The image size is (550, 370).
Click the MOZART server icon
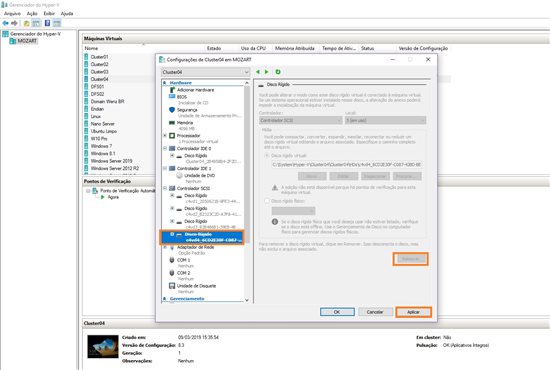[x=13, y=41]
